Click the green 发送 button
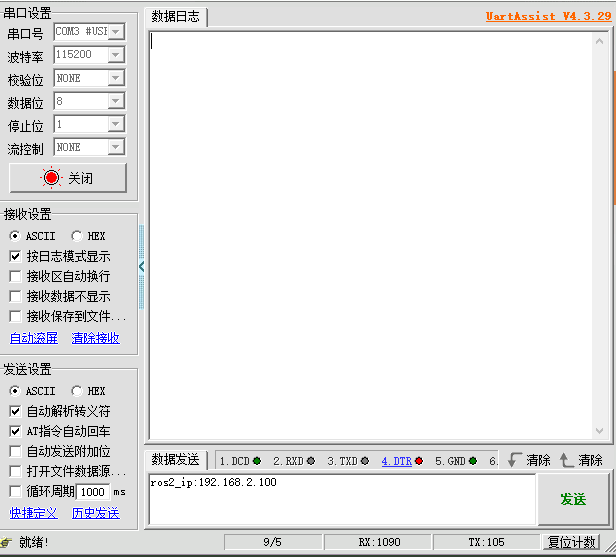The width and height of the screenshot is (616, 557). pyautogui.click(x=573, y=499)
